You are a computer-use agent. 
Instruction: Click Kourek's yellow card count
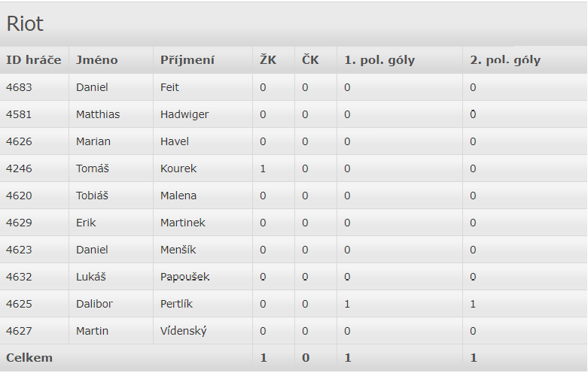(263, 168)
